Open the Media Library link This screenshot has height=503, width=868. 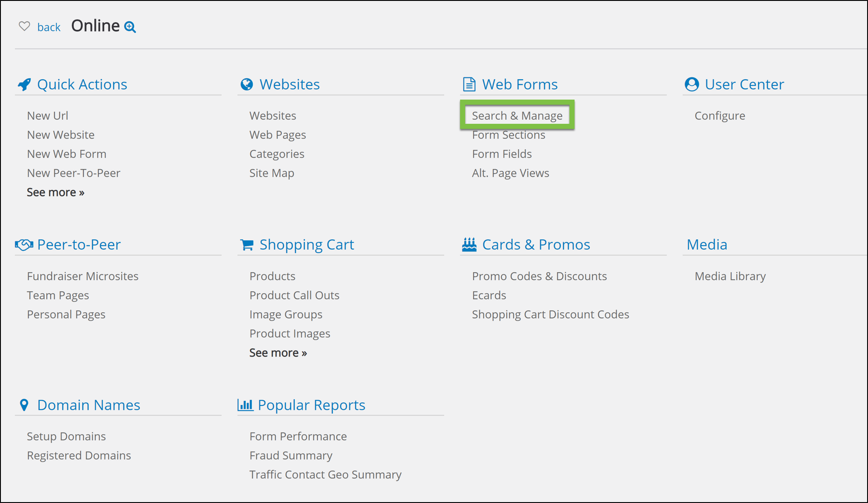click(730, 276)
